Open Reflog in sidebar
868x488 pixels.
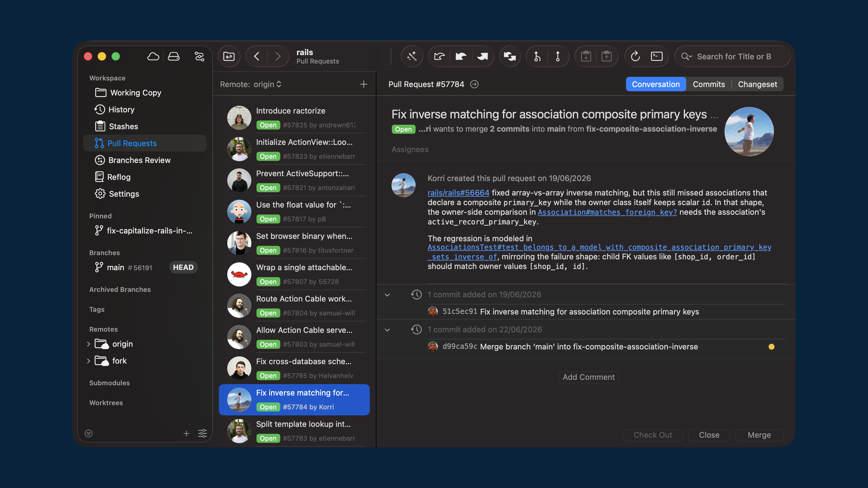145,177
